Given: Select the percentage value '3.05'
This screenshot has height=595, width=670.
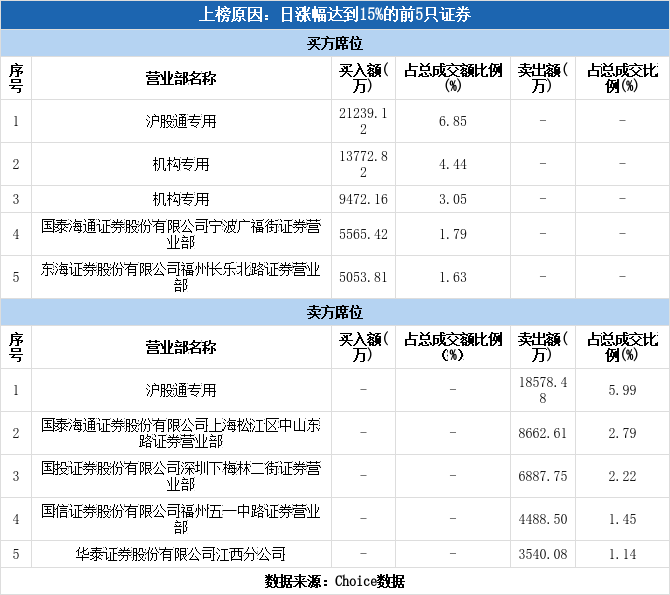Looking at the screenshot, I should pyautogui.click(x=453, y=199).
